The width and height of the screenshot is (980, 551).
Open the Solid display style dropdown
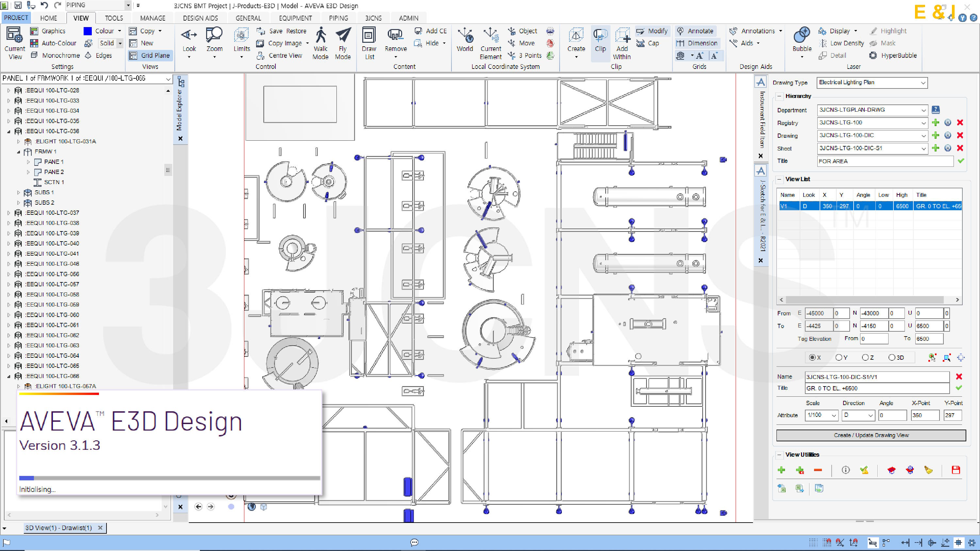[x=120, y=43]
